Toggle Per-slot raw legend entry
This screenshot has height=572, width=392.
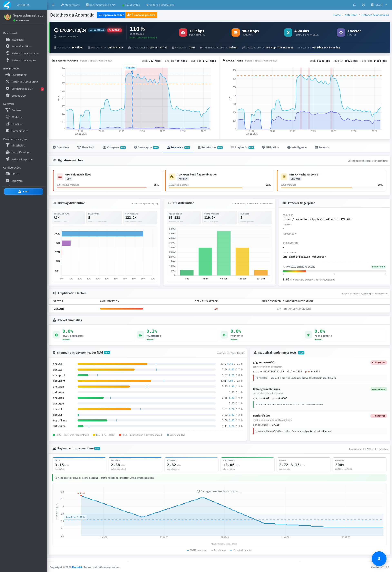coord(218,550)
